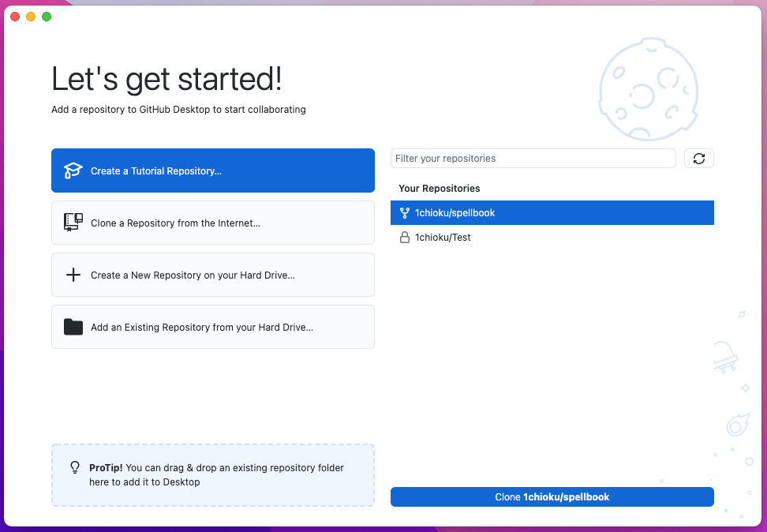Create a New Repository on your Hard Drive
The width and height of the screenshot is (767, 532).
click(213, 275)
